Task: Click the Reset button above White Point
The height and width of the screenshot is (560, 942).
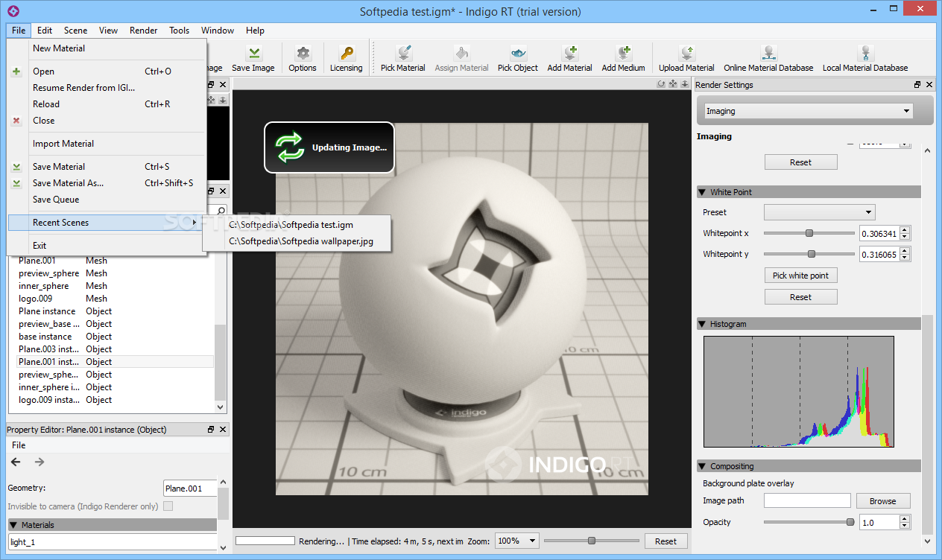Action: (800, 162)
